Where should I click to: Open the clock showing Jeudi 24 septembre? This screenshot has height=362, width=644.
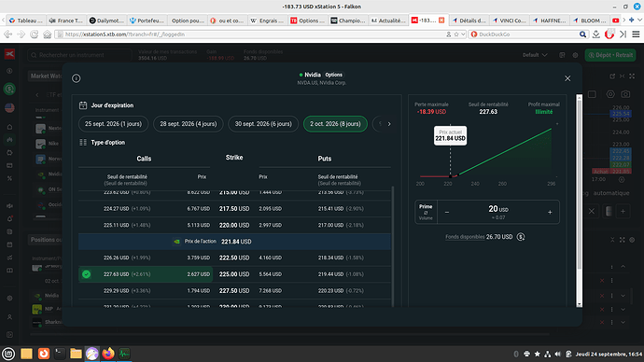point(609,354)
